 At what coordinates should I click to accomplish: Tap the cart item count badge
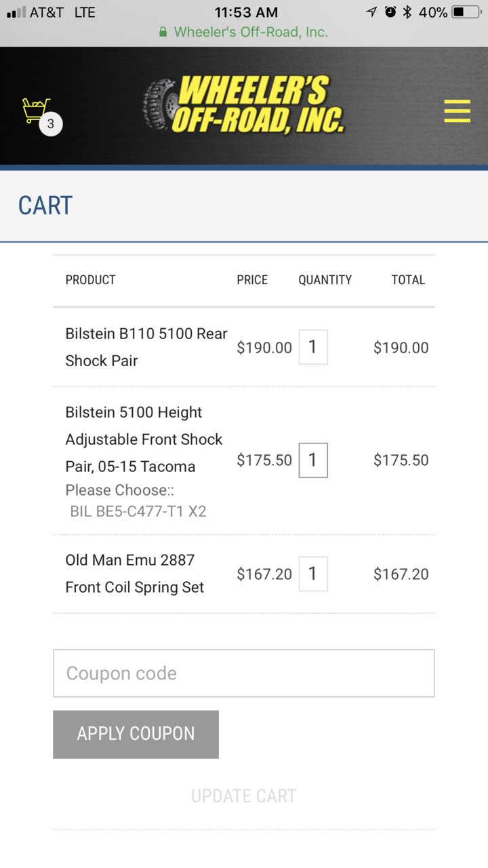point(51,125)
